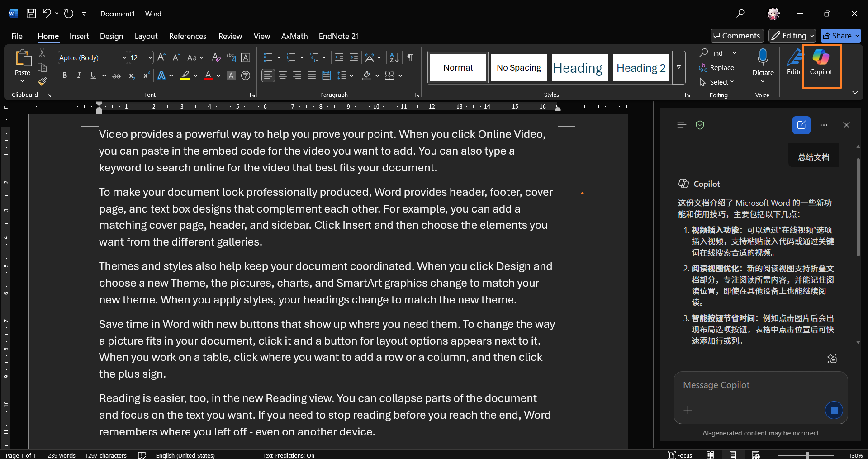Open Copilot pane more options ellipsis
The width and height of the screenshot is (868, 459).
click(x=824, y=125)
